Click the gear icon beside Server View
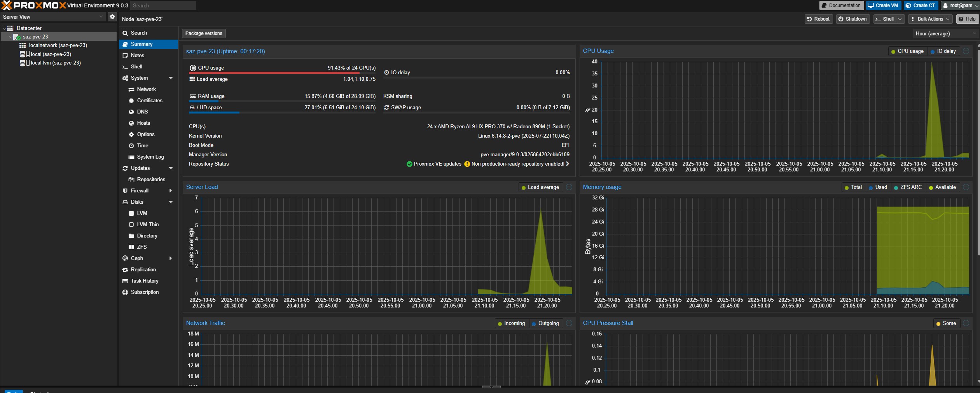This screenshot has height=393, width=980. pyautogui.click(x=112, y=17)
